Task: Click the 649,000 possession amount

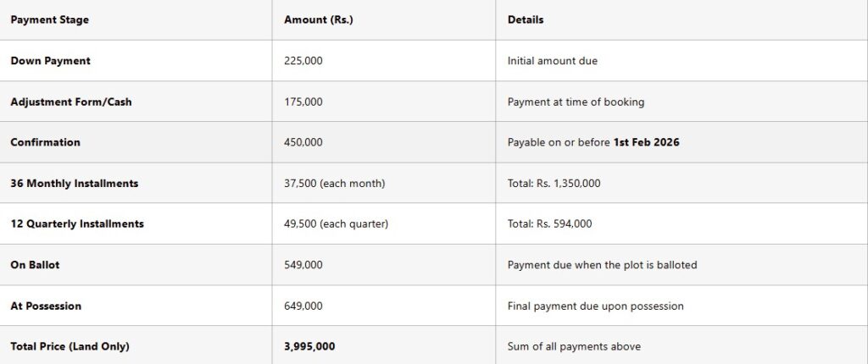Action: pyautogui.click(x=303, y=306)
